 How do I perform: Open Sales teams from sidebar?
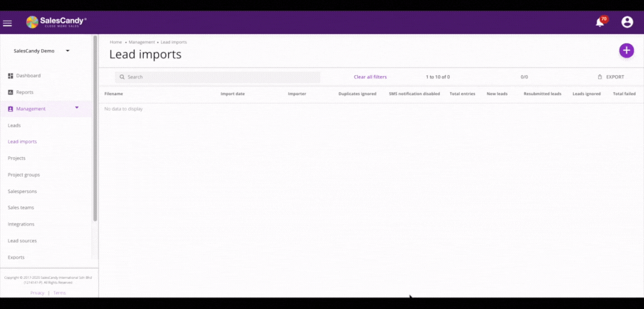click(x=21, y=207)
